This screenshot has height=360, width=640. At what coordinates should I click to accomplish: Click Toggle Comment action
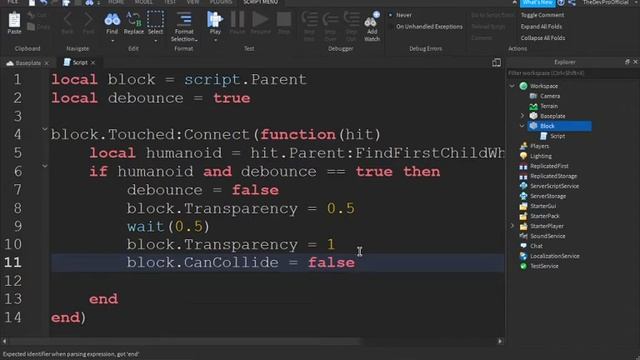542,15
